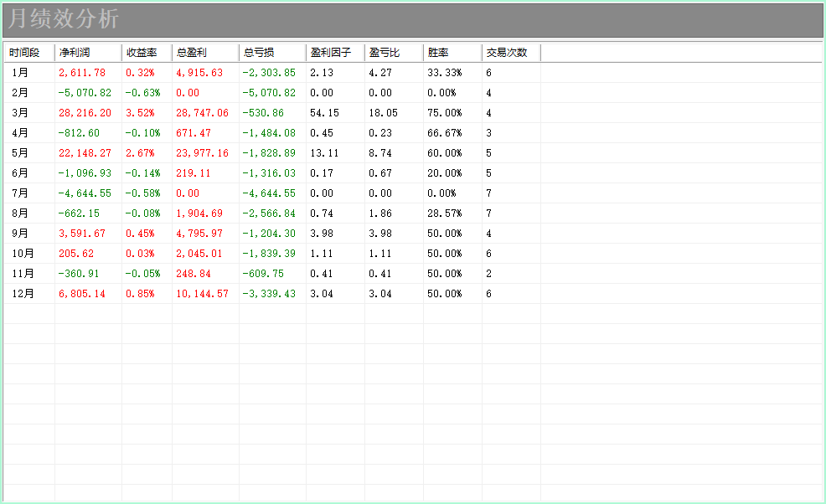This screenshot has width=826, height=504.
Task: Sort by the 收益率 column header
Action: [x=147, y=53]
